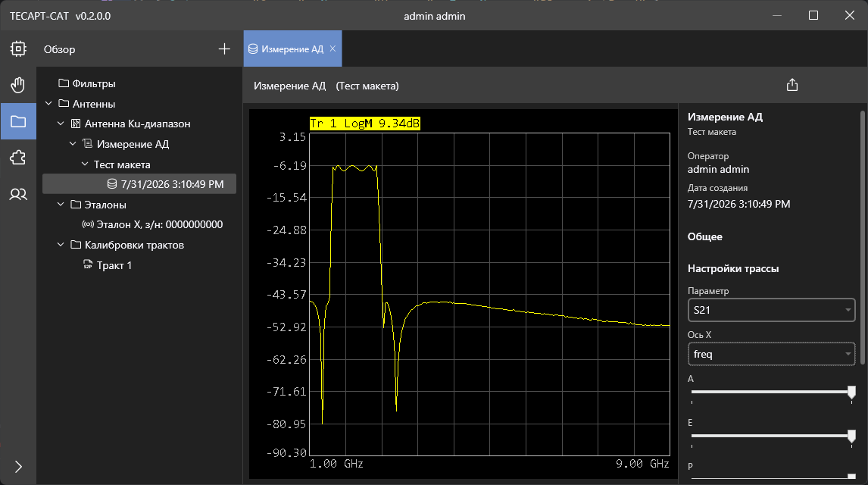Viewport: 868px width, 485px height.
Task: Click the E slider thumb
Action: point(851,436)
